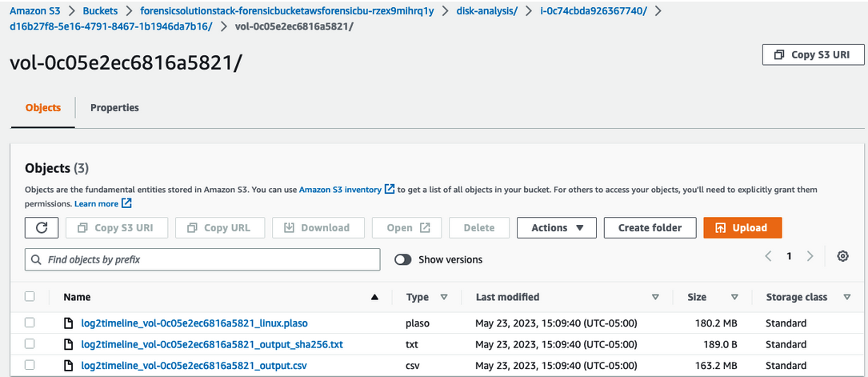The image size is (868, 377).
Task: Sort by the Type column arrow
Action: point(443,297)
